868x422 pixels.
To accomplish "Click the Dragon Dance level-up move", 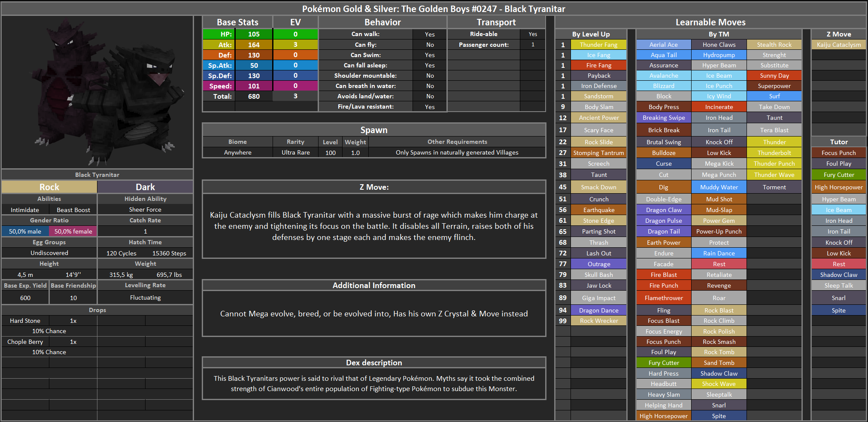I will 598,310.
